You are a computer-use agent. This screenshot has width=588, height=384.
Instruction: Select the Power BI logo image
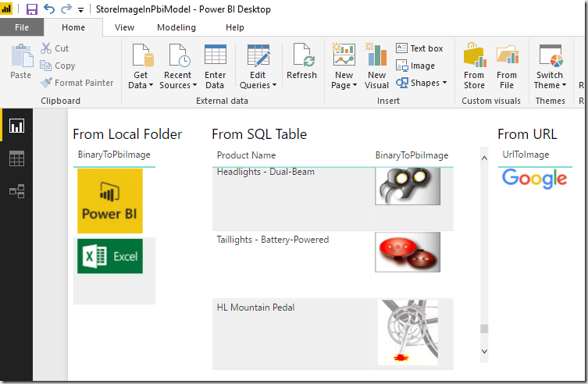pos(110,201)
